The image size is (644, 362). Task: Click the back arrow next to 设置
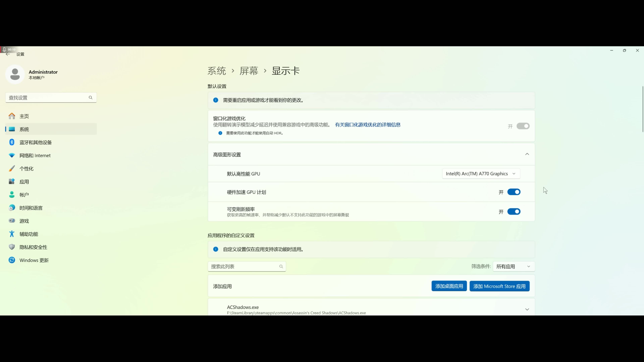8,54
